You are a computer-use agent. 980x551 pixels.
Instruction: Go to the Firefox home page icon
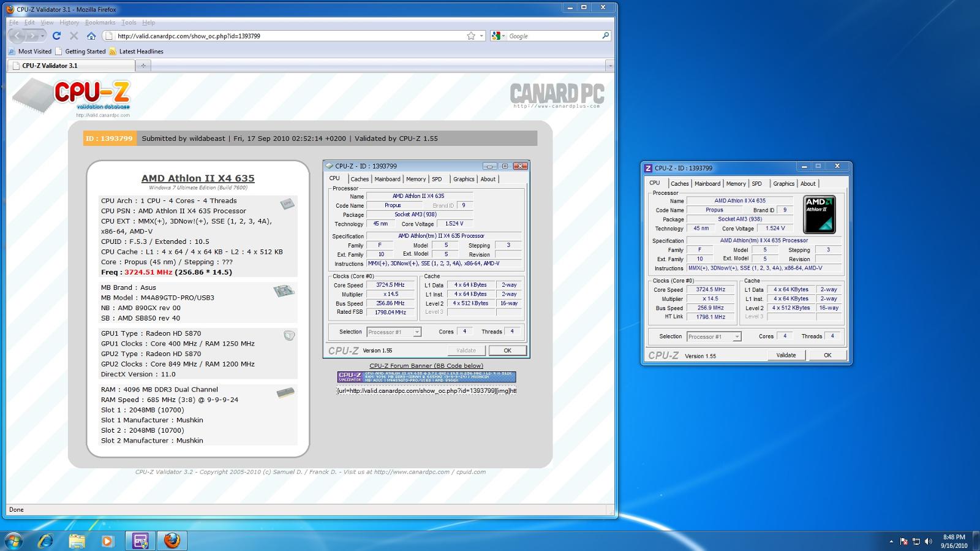tap(91, 36)
